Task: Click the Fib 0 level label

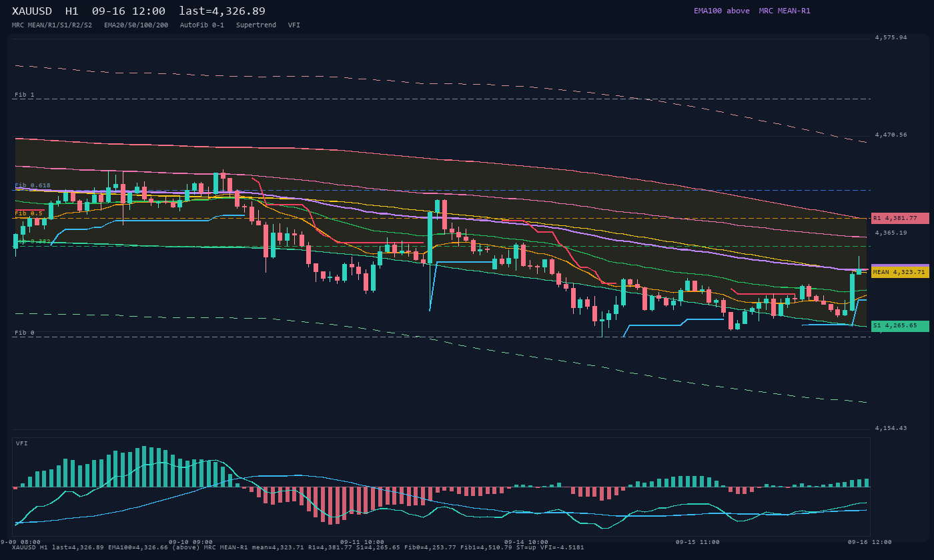Action: [25, 333]
